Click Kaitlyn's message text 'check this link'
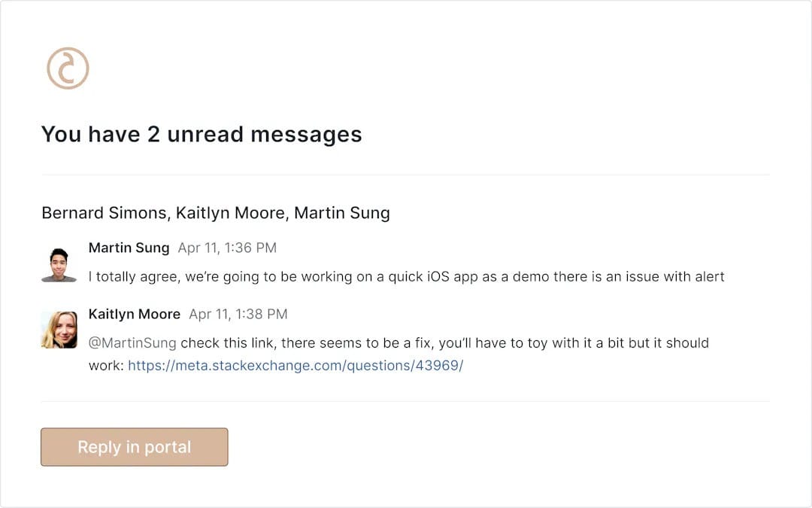Viewport: 812px width, 508px height. 398,354
